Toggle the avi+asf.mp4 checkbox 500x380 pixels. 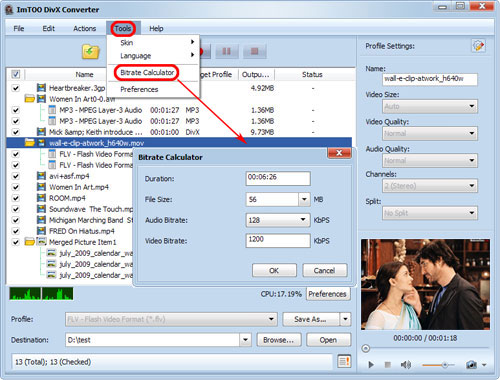coord(16,176)
